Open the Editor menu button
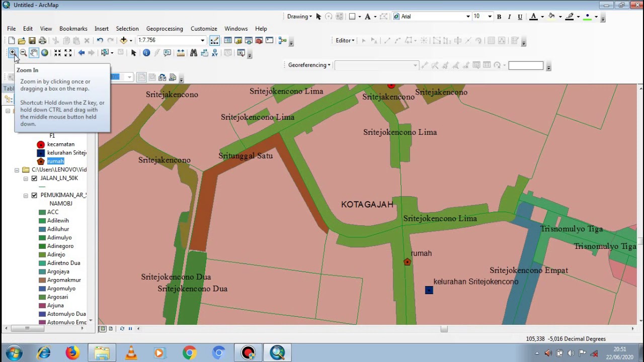The image size is (644, 362). click(345, 40)
